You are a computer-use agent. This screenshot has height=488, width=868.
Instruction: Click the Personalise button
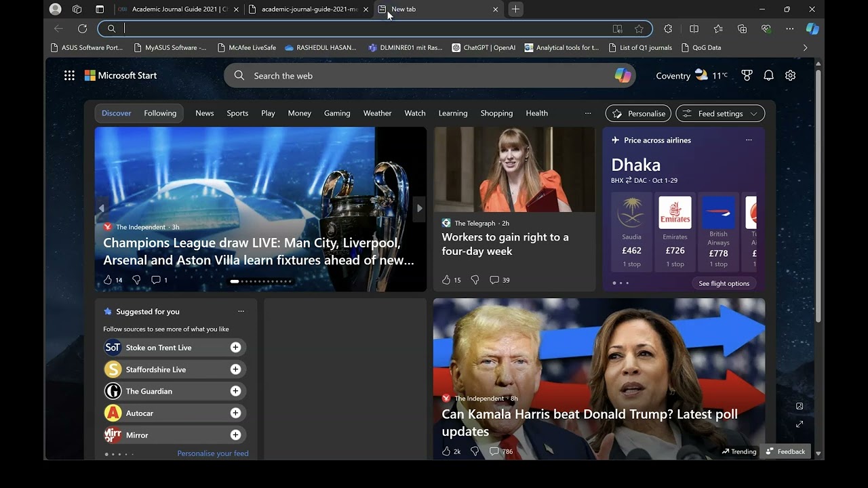(x=638, y=114)
